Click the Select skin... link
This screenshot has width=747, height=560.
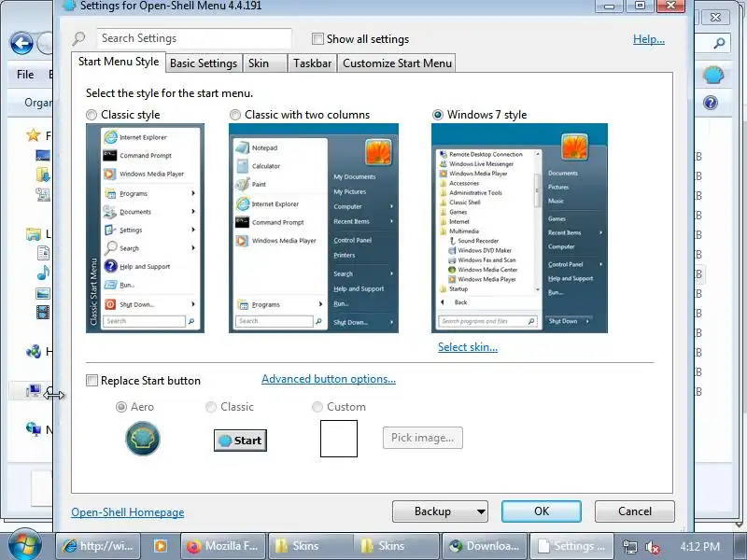pos(468,347)
